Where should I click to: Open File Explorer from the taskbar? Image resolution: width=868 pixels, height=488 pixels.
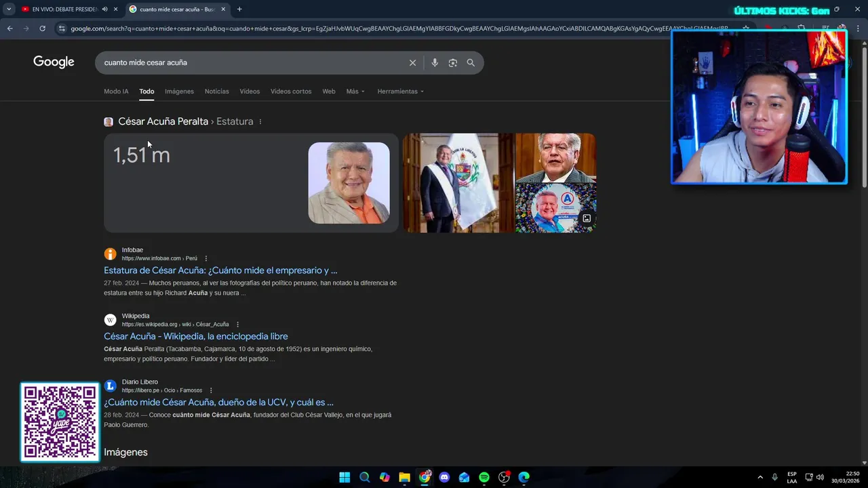coord(404,477)
